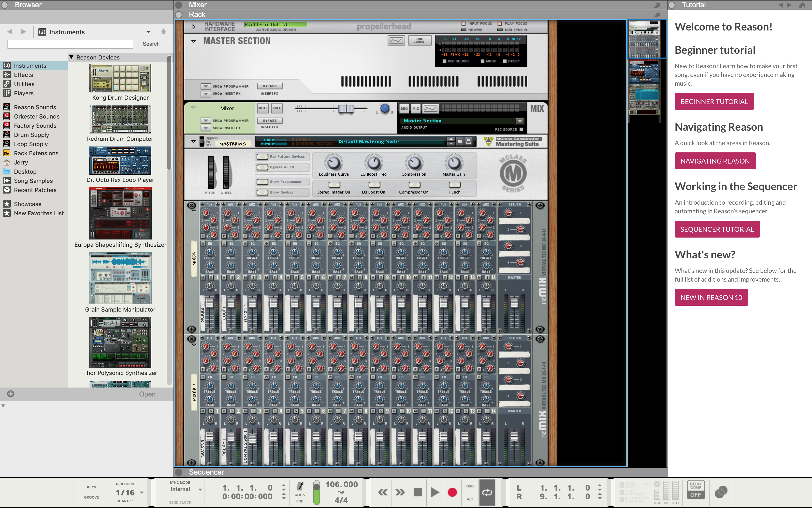The height and width of the screenshot is (508, 812).
Task: Open the Master Section audio output dropdown
Action: click(x=519, y=121)
